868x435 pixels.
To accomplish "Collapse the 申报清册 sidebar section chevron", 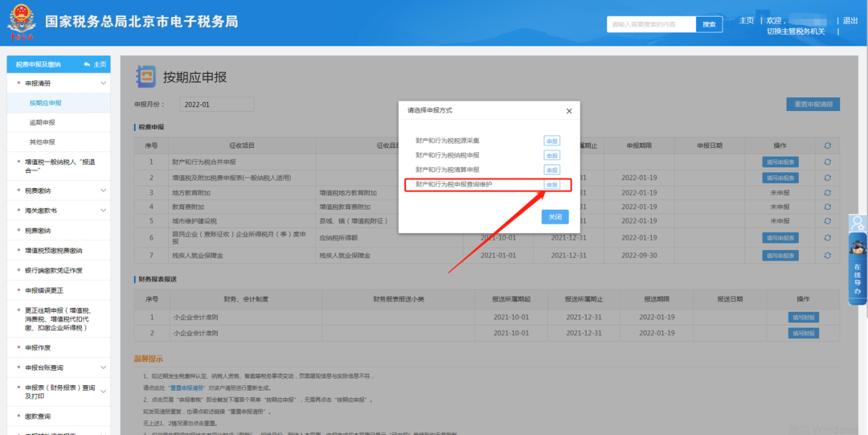I will tap(103, 83).
